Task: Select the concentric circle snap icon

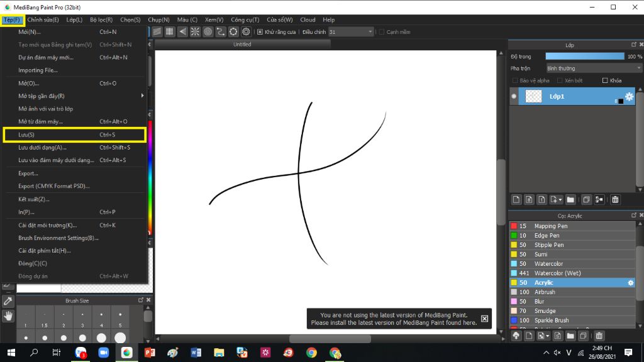Action: click(208, 31)
